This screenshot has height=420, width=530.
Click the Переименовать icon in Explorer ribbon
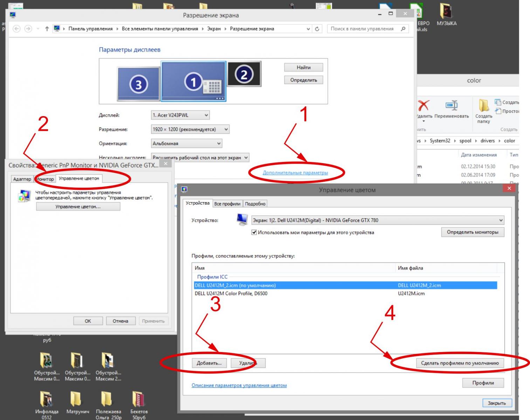click(x=452, y=105)
